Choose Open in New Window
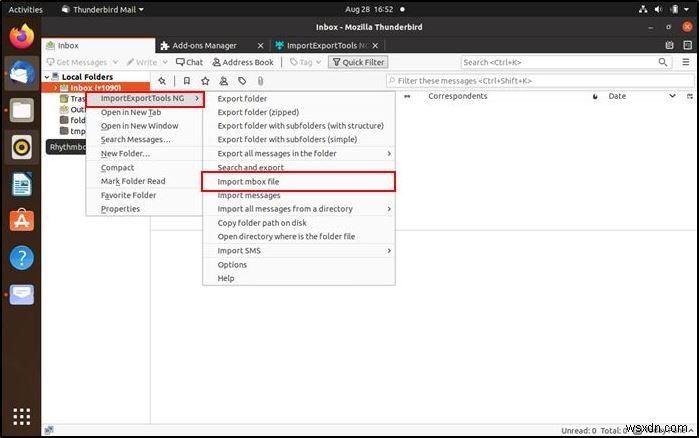 [x=145, y=126]
